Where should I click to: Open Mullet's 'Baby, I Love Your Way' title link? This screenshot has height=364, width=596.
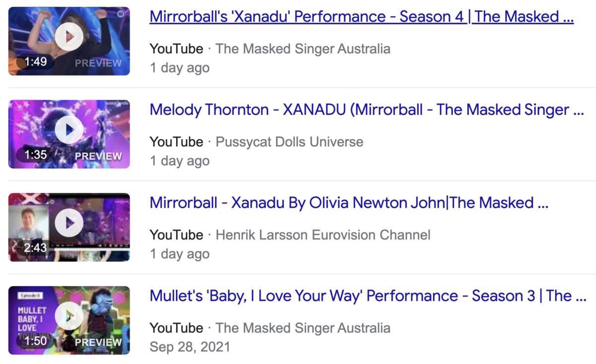pyautogui.click(x=368, y=296)
